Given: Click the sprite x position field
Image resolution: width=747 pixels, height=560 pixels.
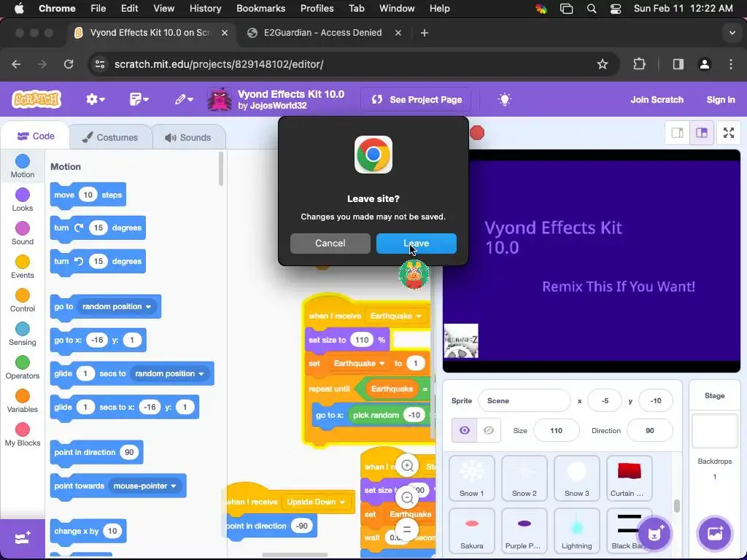Looking at the screenshot, I should tap(605, 401).
